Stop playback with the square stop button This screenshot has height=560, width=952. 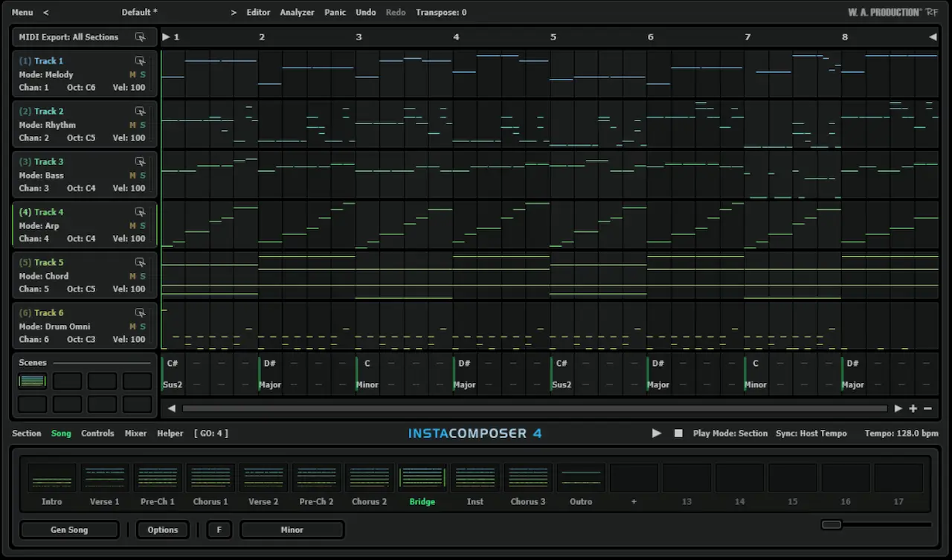pyautogui.click(x=678, y=433)
